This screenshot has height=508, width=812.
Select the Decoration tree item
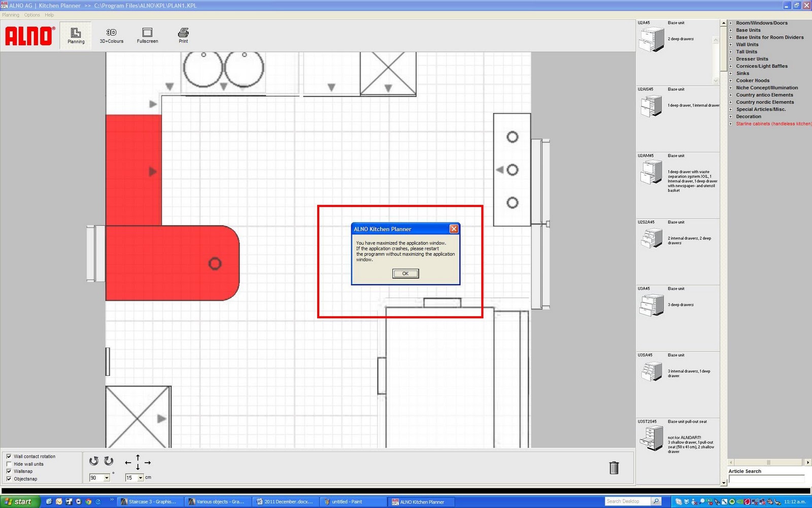click(749, 116)
